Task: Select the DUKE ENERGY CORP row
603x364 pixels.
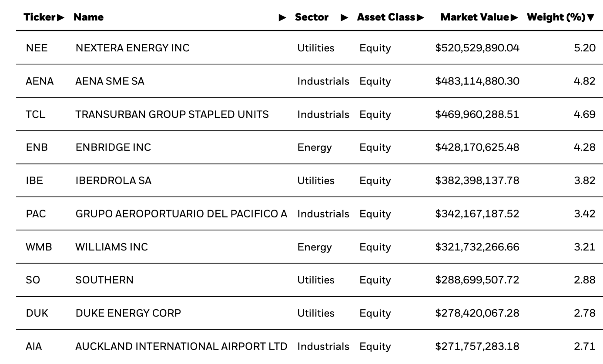Action: pyautogui.click(x=128, y=313)
